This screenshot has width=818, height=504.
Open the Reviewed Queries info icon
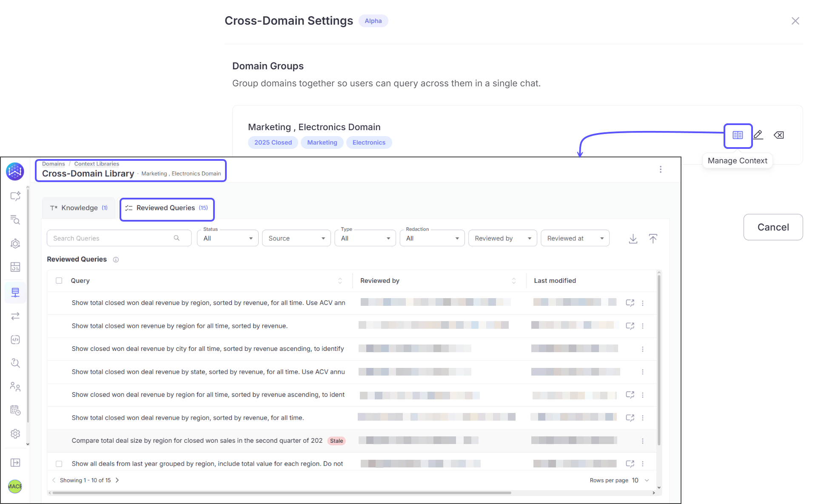tap(116, 259)
